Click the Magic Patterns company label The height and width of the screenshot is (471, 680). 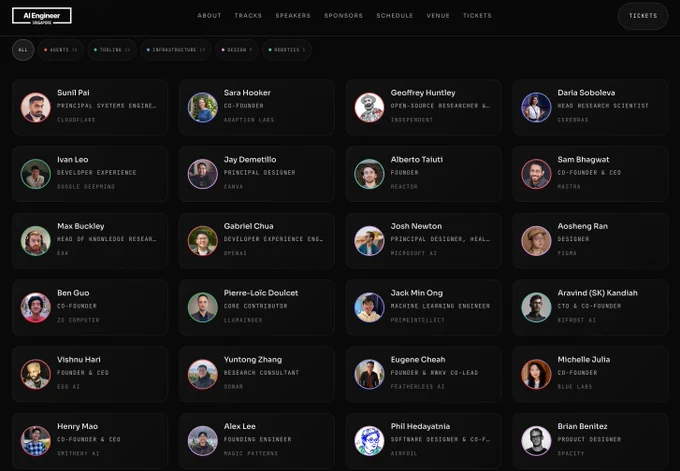tap(251, 453)
